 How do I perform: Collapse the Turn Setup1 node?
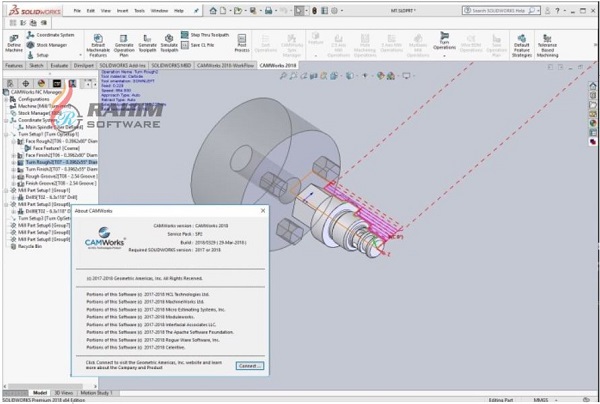coord(6,134)
